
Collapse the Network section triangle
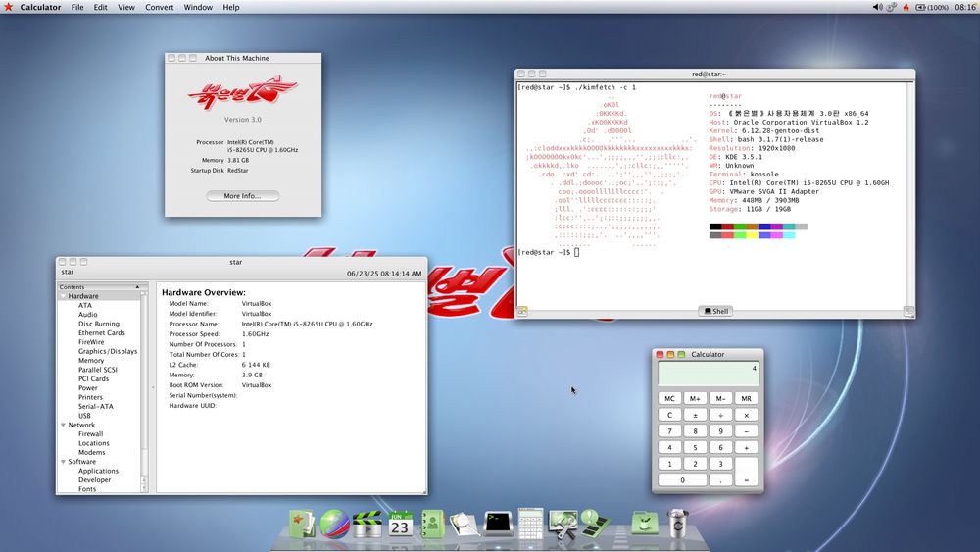64,425
